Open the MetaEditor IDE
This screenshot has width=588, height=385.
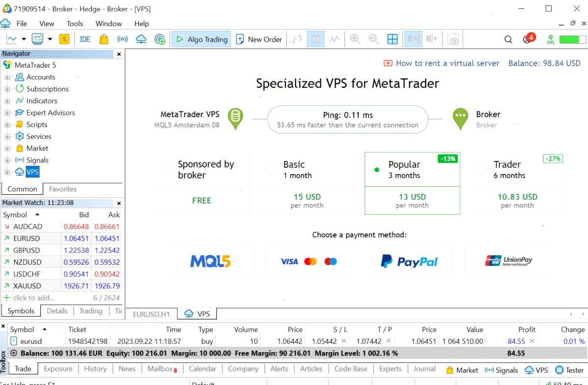click(85, 39)
